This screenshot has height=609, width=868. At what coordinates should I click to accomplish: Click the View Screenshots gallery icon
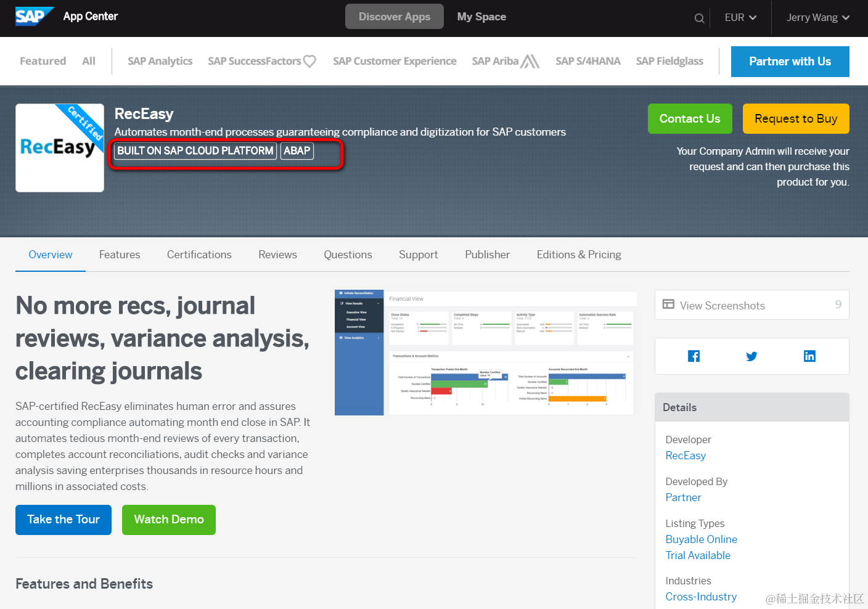[668, 304]
